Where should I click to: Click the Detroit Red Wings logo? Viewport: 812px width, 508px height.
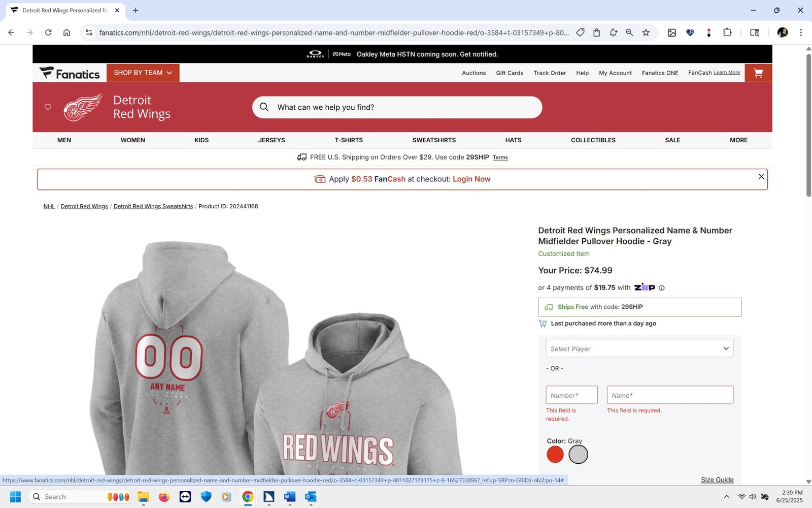(x=83, y=107)
